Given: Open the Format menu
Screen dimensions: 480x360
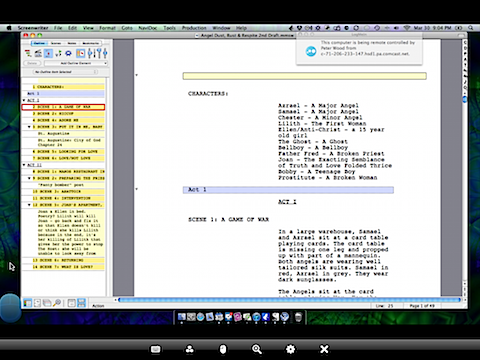Looking at the screenshot, I should pos(107,28).
